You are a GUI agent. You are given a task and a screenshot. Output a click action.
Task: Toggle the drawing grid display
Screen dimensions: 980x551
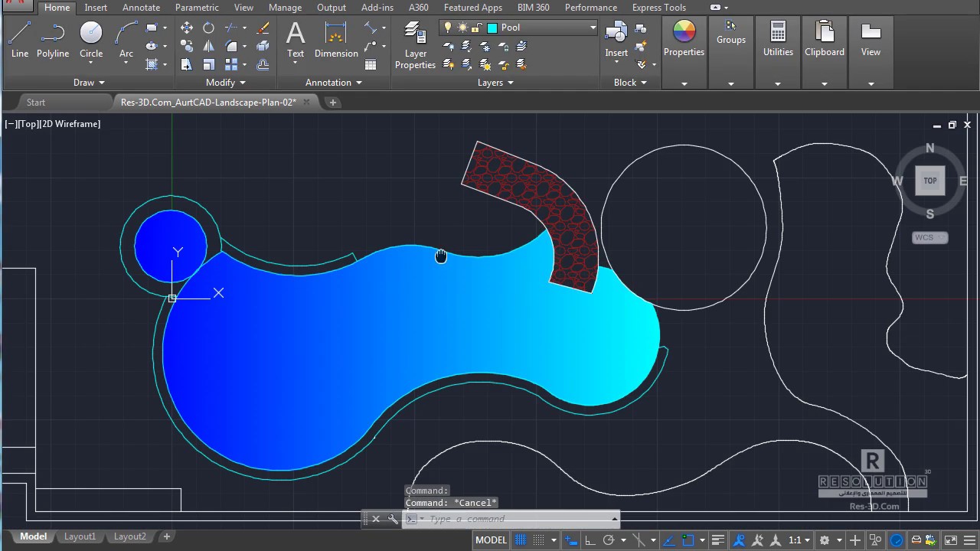pos(520,540)
